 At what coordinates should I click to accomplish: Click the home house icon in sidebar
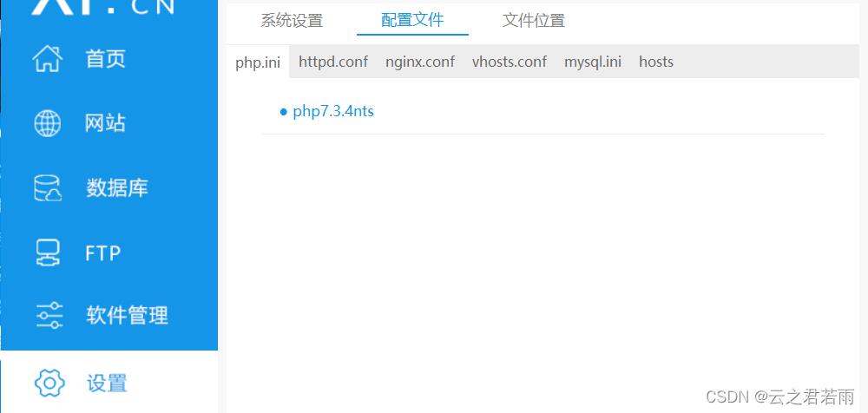[x=48, y=59]
